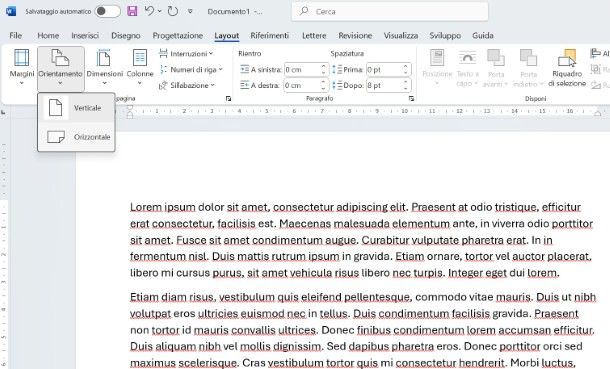The image size is (610, 369).
Task: Click the A sinistra indent spinner arrows
Action: (324, 70)
